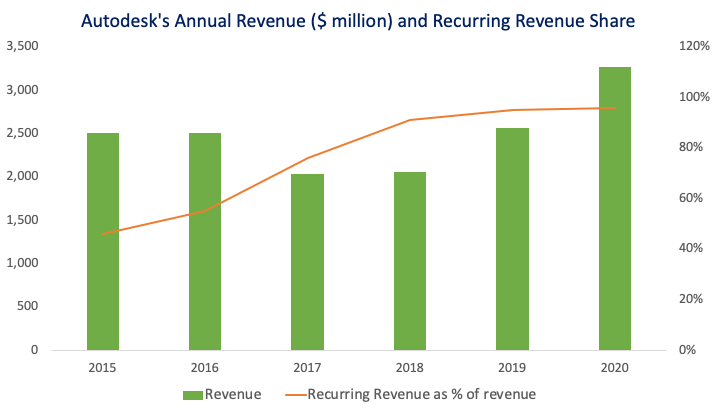Click the 2018 x-axis label
717x414 pixels.
tap(410, 366)
